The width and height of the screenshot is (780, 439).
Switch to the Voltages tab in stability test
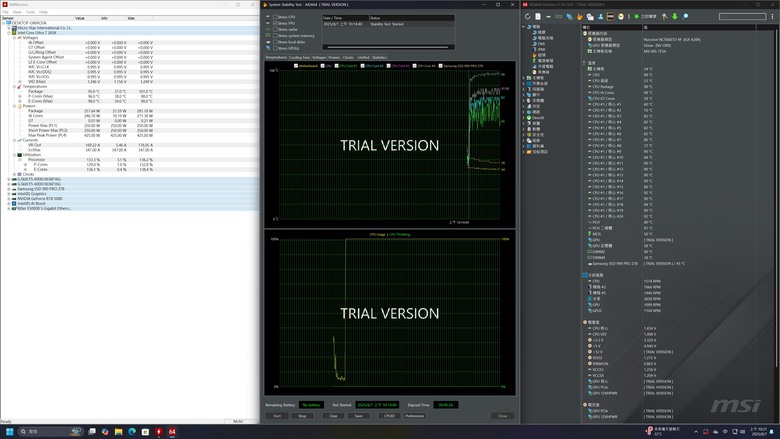point(319,58)
